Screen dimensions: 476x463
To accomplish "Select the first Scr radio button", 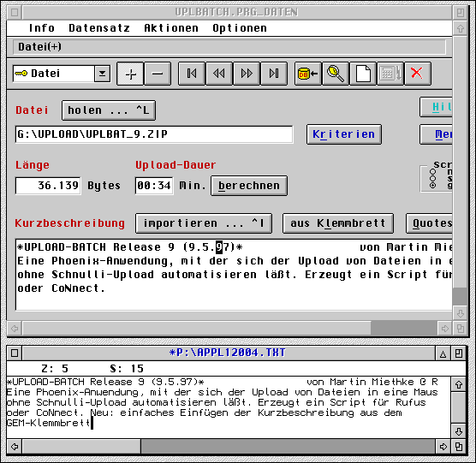I will pyautogui.click(x=432, y=172).
